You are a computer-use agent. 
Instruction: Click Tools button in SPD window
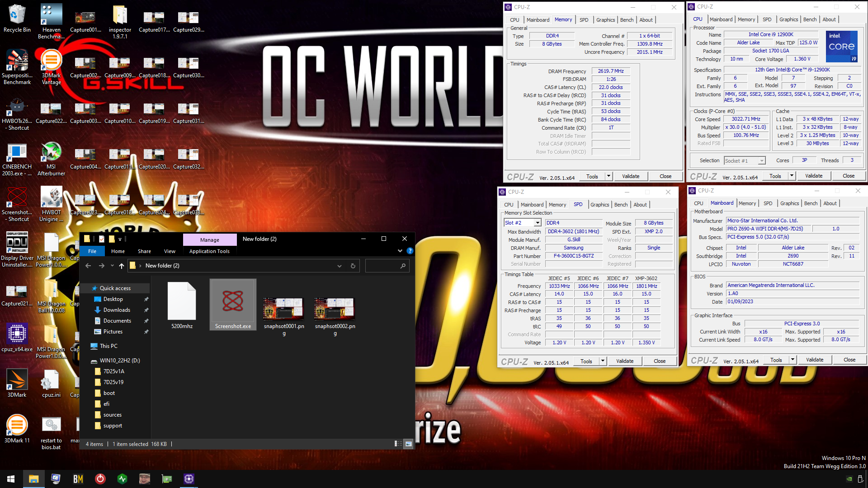click(x=586, y=361)
